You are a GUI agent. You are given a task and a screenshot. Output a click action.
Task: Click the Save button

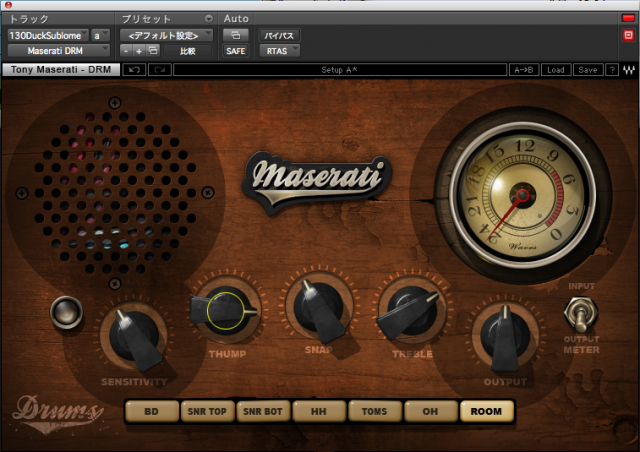pyautogui.click(x=588, y=70)
